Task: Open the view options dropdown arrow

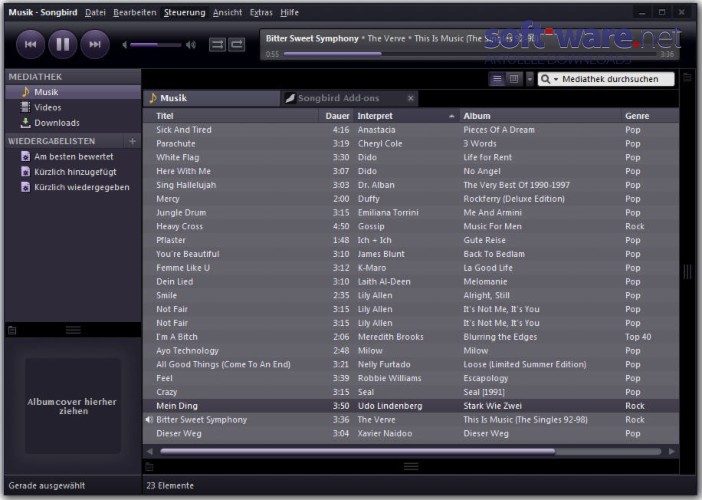Action: point(530,79)
